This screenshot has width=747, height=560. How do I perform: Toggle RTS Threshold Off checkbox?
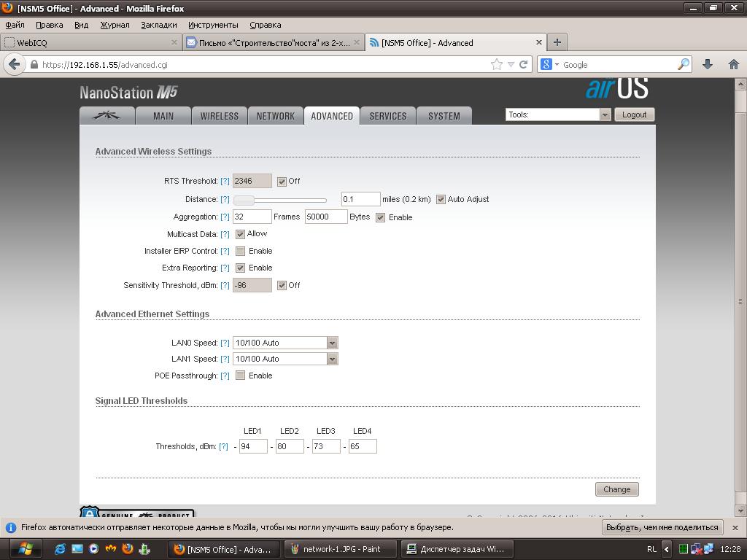(282, 182)
